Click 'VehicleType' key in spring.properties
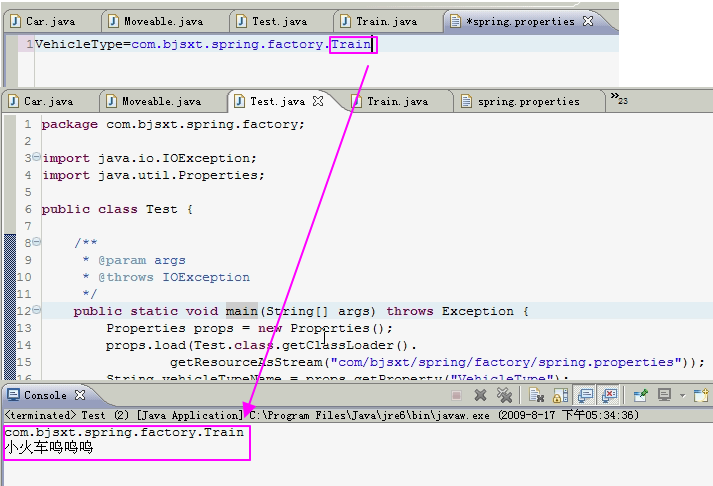Screen dimensions: 713x486 79,44
